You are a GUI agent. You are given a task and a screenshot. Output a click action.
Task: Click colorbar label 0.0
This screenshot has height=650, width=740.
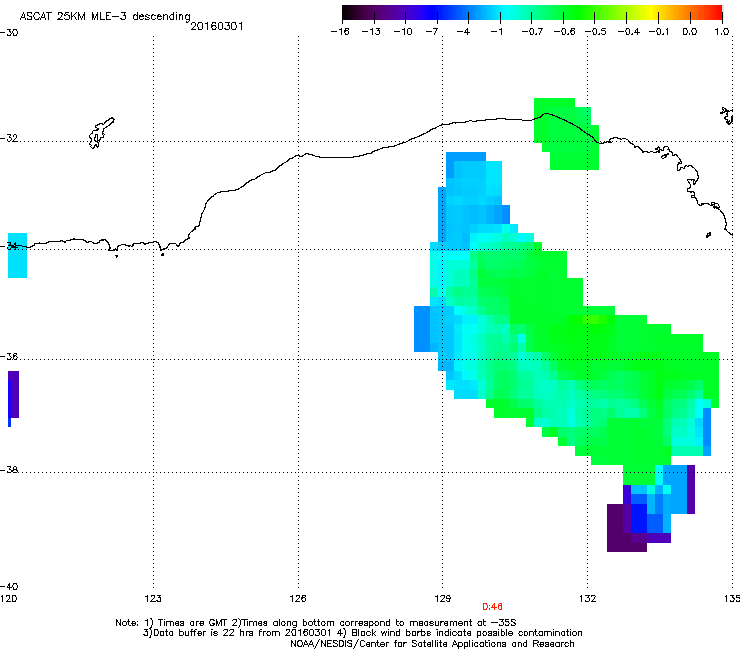click(690, 32)
